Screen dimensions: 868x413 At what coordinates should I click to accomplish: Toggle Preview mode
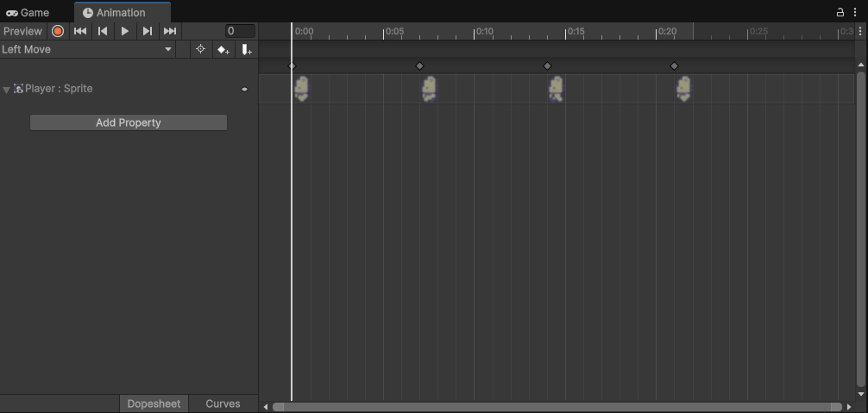click(x=22, y=31)
